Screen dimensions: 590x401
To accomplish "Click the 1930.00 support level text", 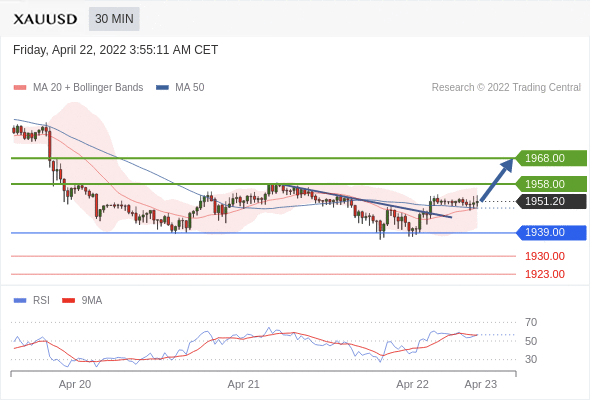I will tap(545, 257).
